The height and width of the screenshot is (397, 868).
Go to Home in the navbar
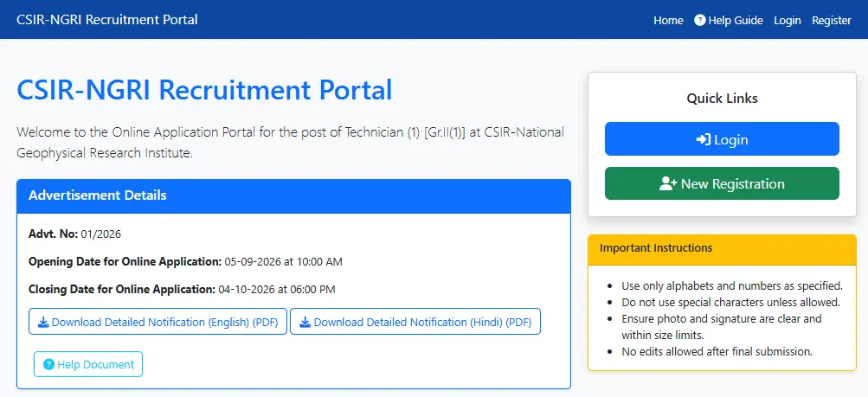(668, 21)
